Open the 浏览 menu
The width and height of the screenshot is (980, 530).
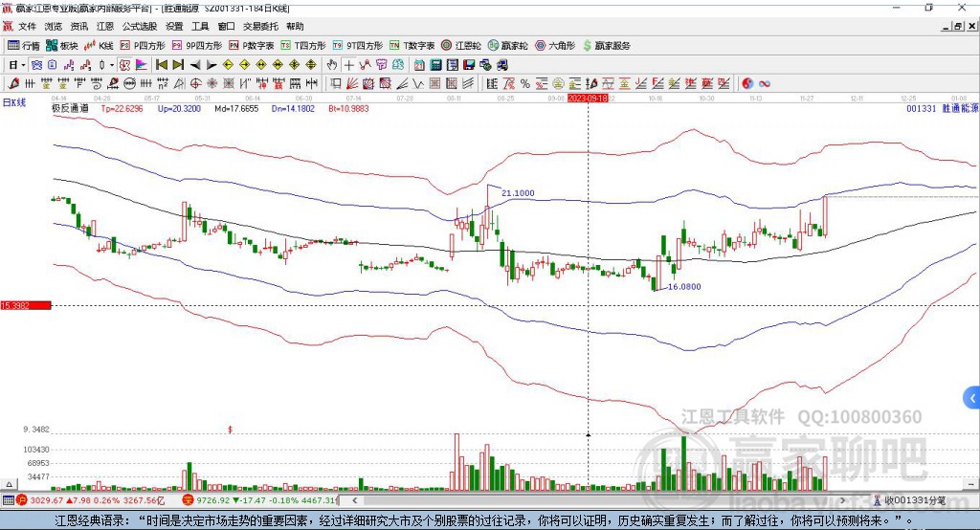(x=54, y=26)
